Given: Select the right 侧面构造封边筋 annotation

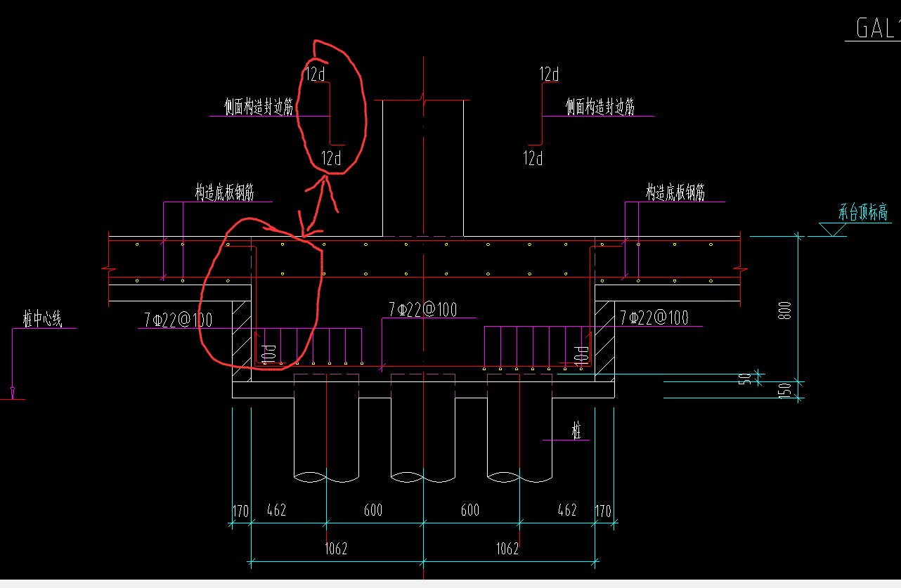Looking at the screenshot, I should [600, 107].
